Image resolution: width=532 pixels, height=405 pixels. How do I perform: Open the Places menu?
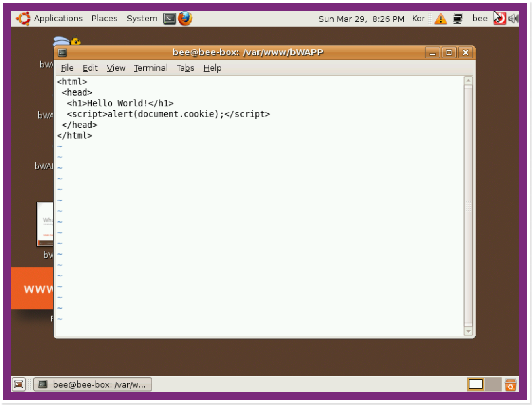(104, 18)
